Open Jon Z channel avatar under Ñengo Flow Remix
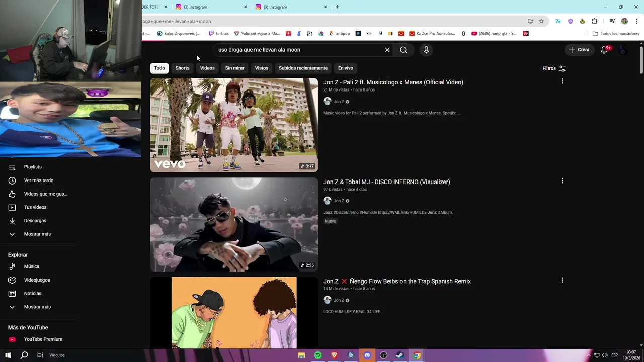 [327, 300]
